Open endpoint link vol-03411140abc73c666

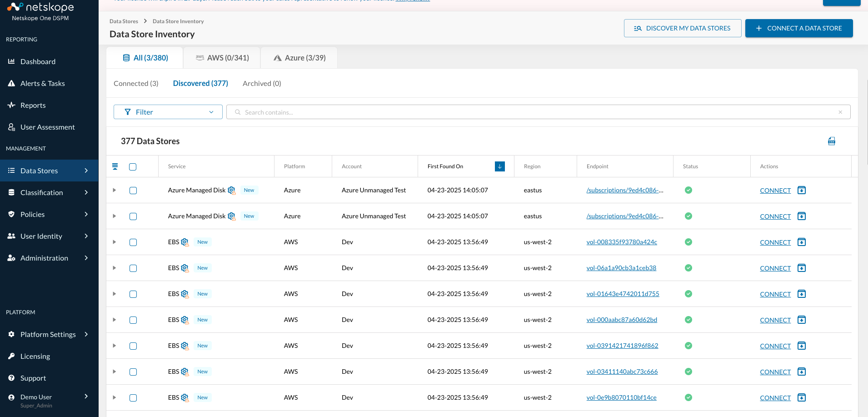tap(622, 372)
